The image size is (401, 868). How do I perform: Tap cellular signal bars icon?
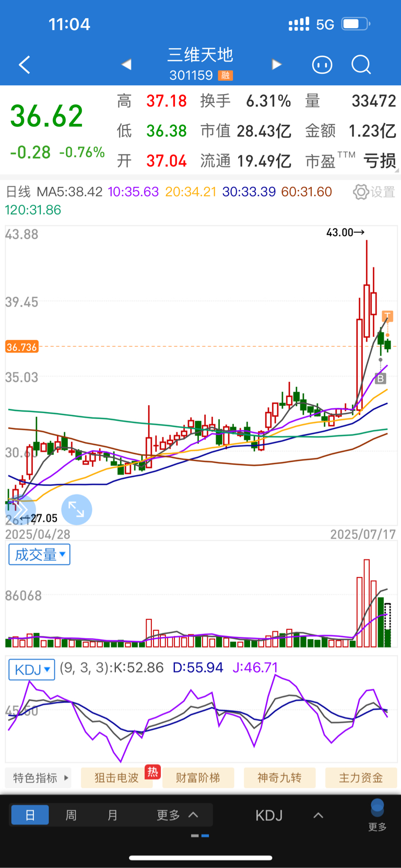pyautogui.click(x=299, y=24)
